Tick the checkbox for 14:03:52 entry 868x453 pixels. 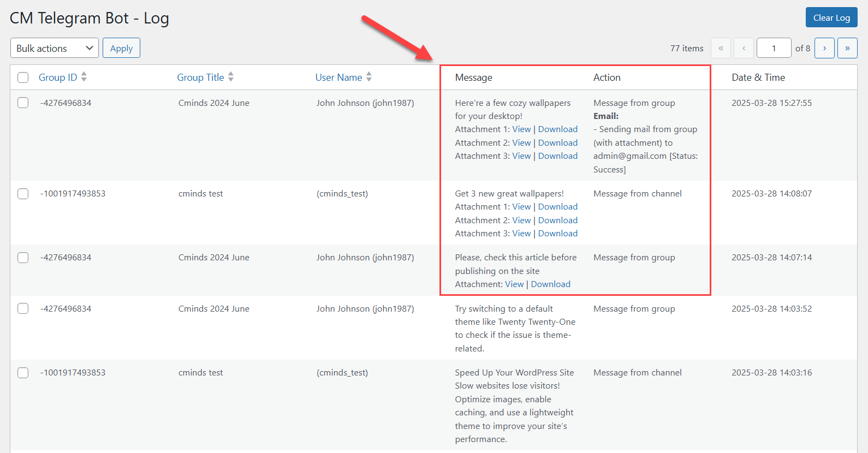coord(23,309)
